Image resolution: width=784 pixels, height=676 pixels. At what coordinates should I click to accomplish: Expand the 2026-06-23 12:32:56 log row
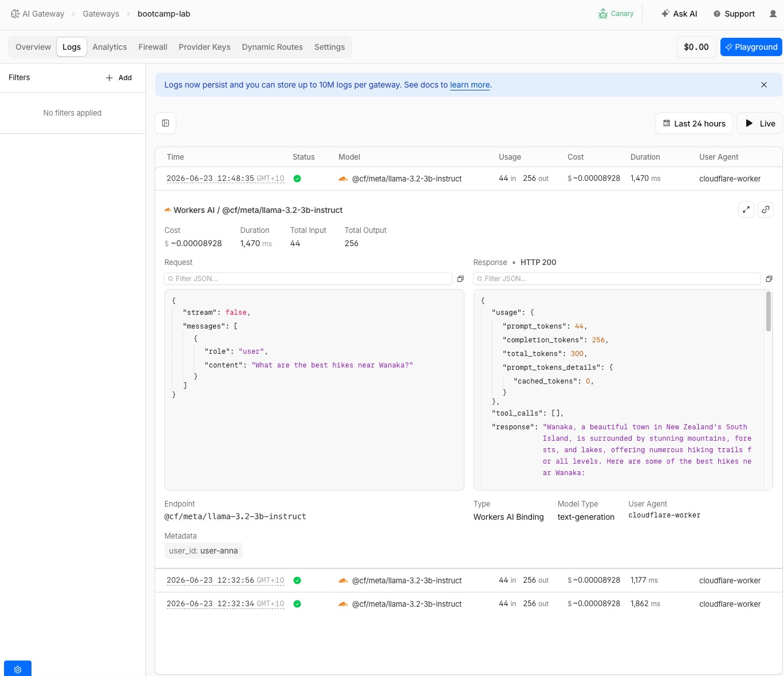(x=468, y=580)
